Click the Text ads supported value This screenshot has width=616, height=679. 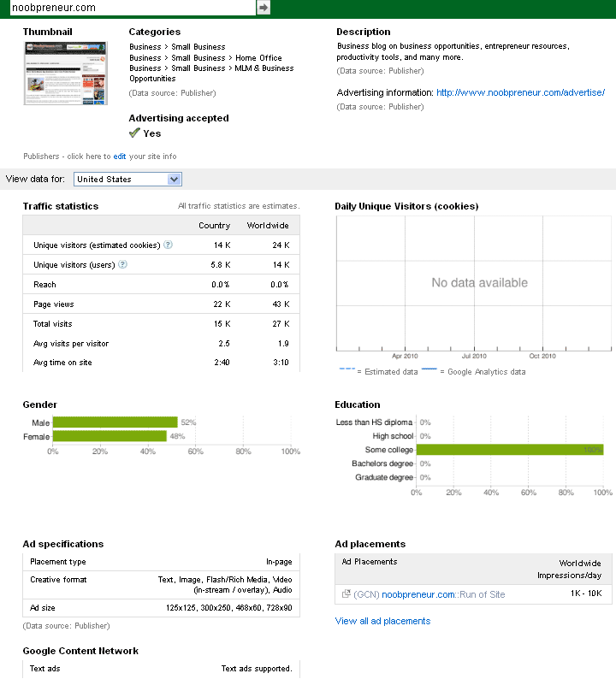click(257, 669)
